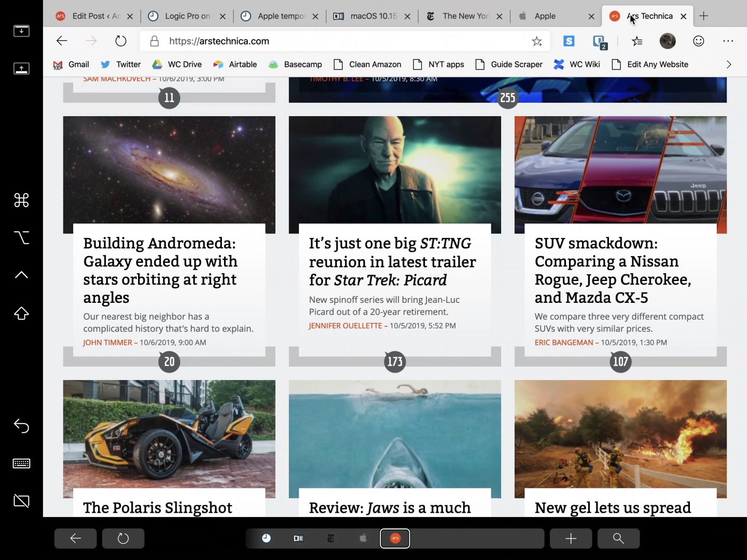The height and width of the screenshot is (560, 747).
Task: Toggle the Shift modifier key in sidebar
Action: [21, 313]
